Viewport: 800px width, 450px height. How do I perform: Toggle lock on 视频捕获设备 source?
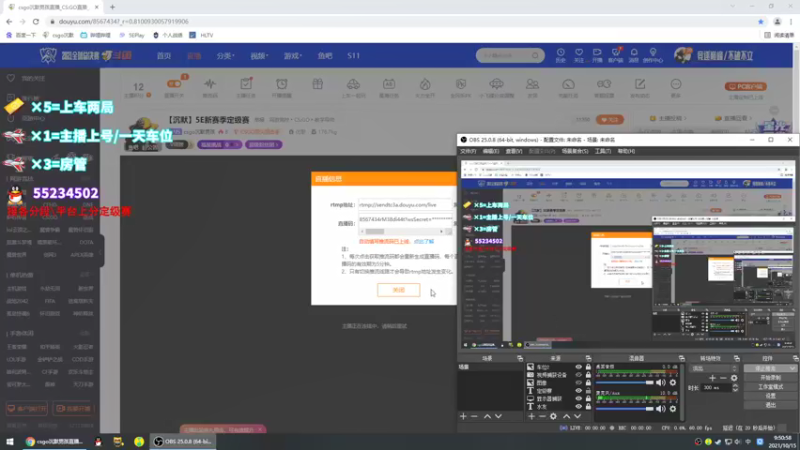[x=588, y=374]
